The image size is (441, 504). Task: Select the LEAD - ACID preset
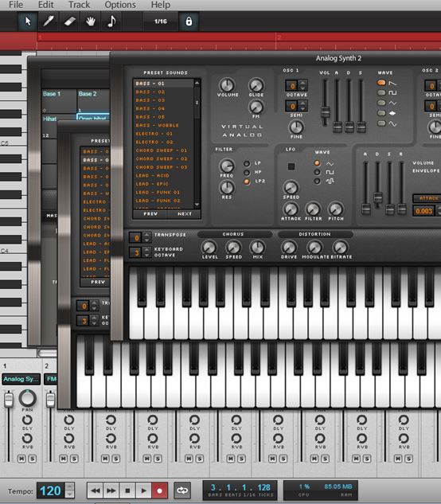tap(152, 175)
